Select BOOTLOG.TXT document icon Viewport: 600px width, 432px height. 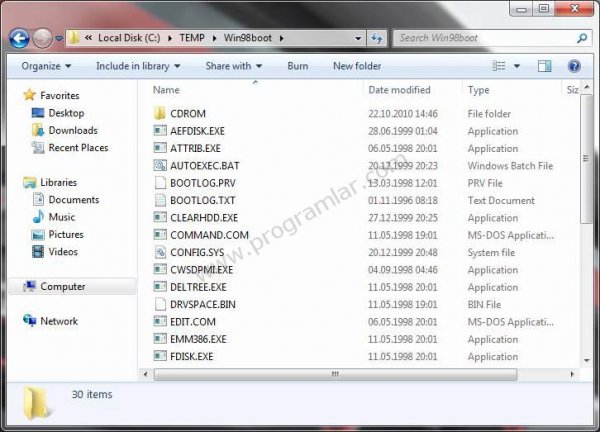point(160,200)
